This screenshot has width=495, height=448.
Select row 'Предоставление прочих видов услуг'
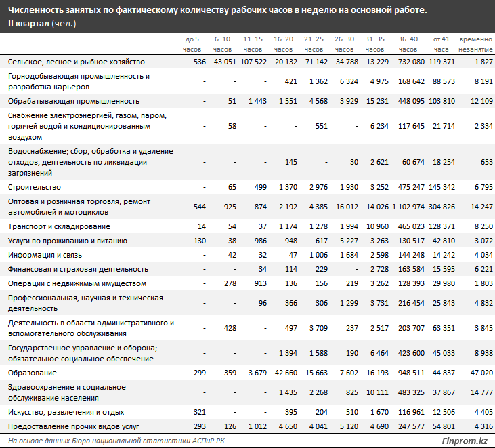pyautogui.click(x=248, y=426)
